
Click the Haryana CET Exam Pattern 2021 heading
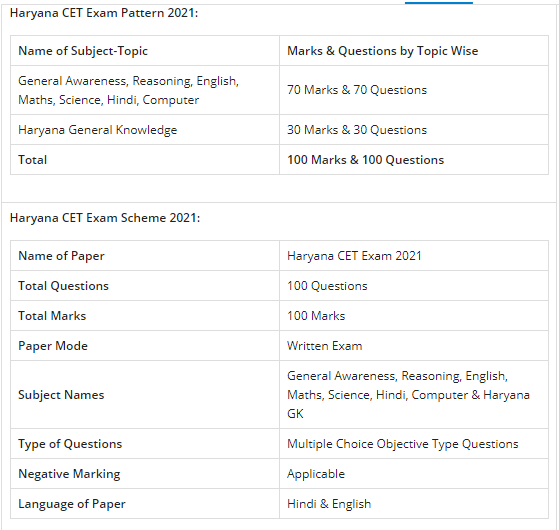pyautogui.click(x=104, y=13)
